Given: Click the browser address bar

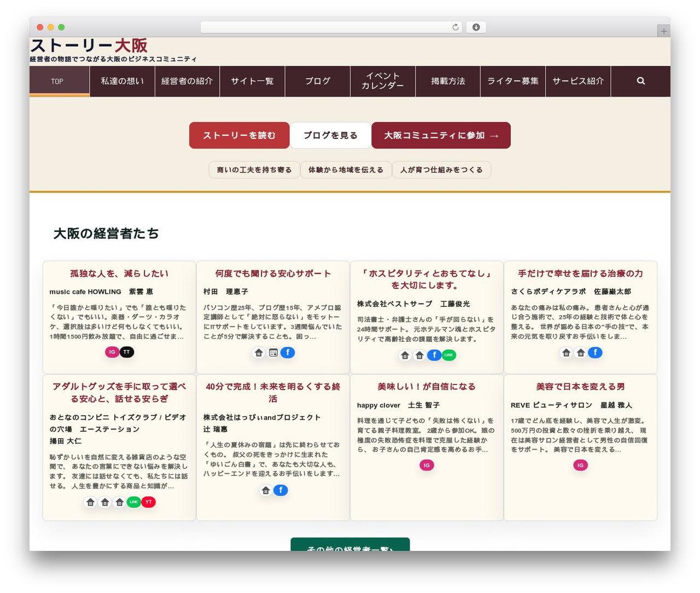Looking at the screenshot, I should tap(331, 27).
